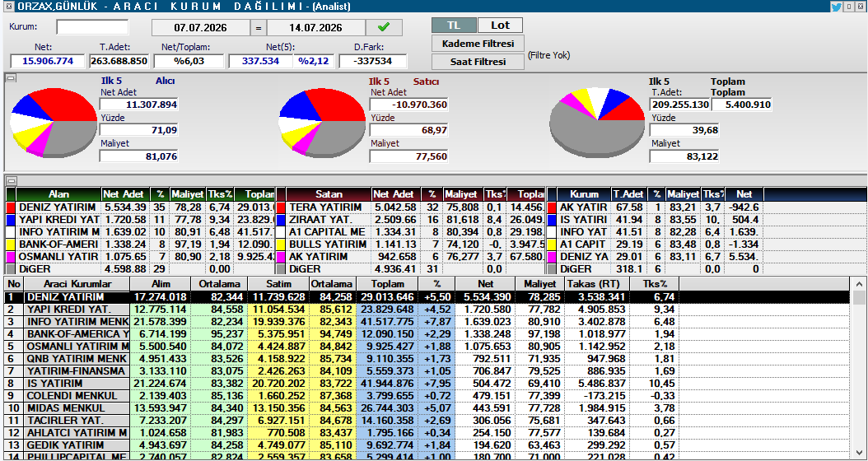The width and height of the screenshot is (868, 461).
Task: Click Alıcı Net Adet value 11.307.894
Action: 138,105
